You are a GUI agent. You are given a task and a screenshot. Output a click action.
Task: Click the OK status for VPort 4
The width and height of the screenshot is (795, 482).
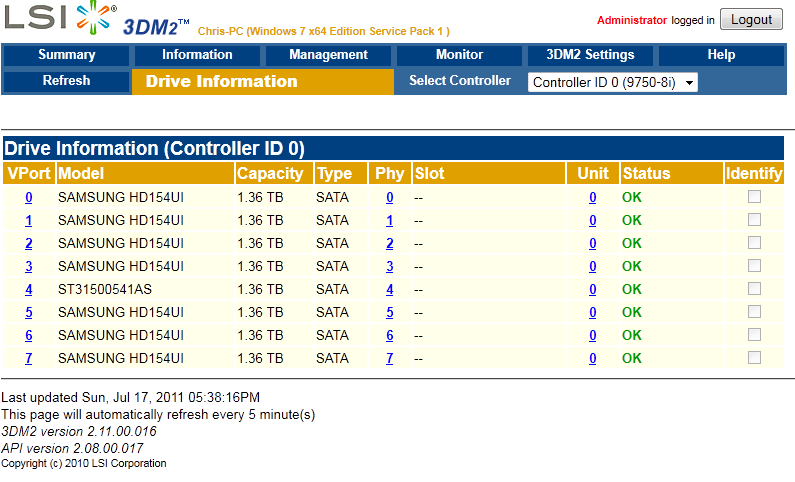coord(632,289)
